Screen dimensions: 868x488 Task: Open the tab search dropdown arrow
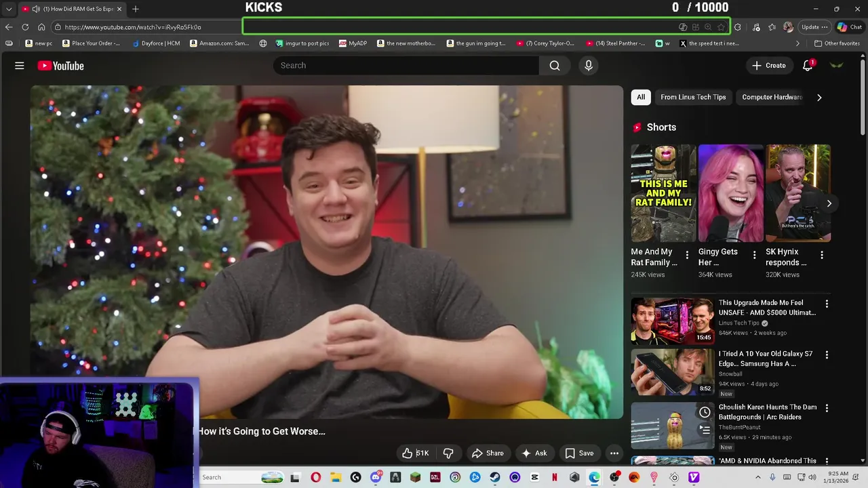click(x=9, y=9)
